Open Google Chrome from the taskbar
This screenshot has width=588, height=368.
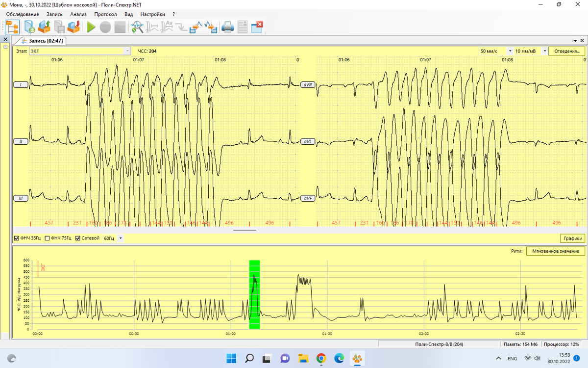tap(321, 358)
